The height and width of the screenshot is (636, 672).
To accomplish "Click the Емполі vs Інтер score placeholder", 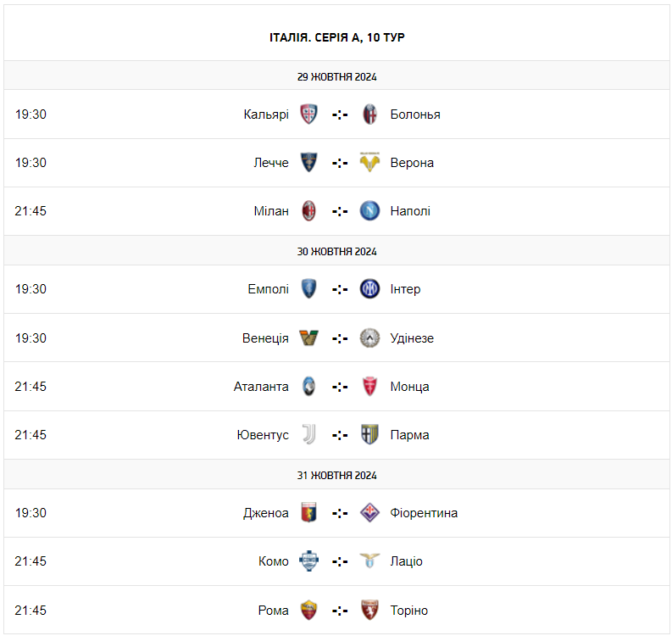I will (x=340, y=289).
